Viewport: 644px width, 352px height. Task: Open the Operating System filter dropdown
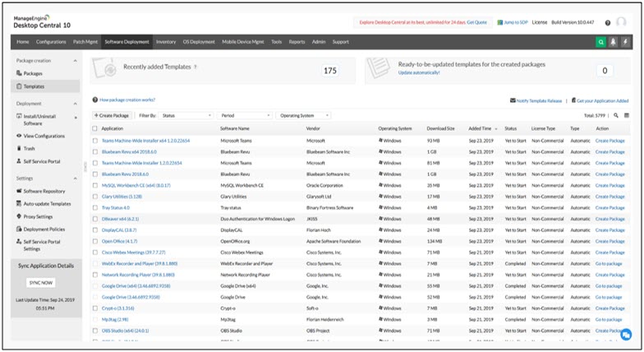point(304,115)
